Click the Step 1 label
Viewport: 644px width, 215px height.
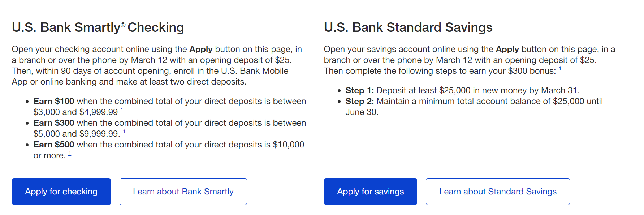(x=360, y=90)
